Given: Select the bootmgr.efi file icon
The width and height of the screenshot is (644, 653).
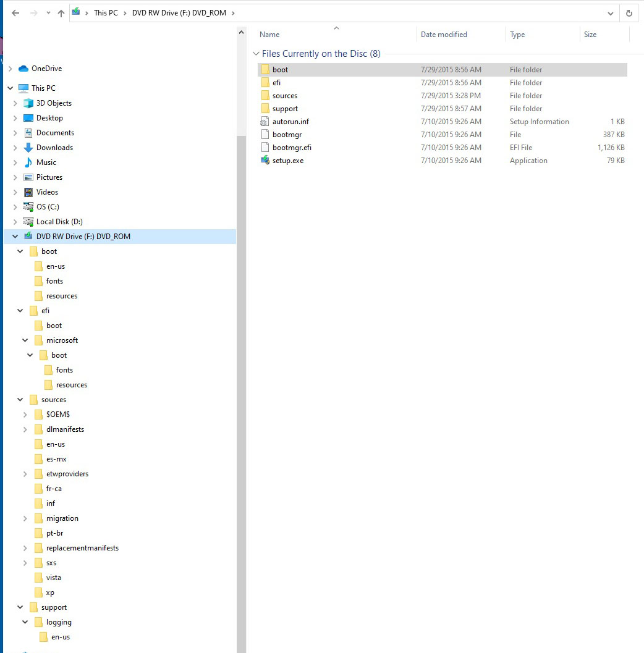Looking at the screenshot, I should pos(265,148).
